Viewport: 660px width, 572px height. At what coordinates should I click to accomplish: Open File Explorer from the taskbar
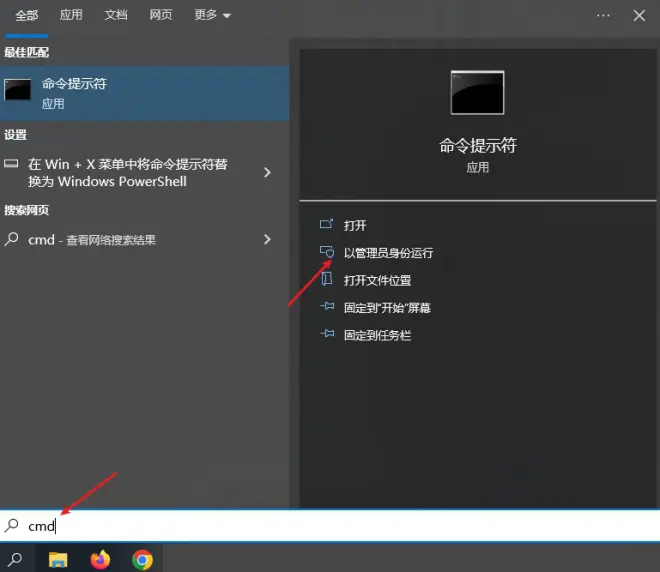(x=58, y=559)
